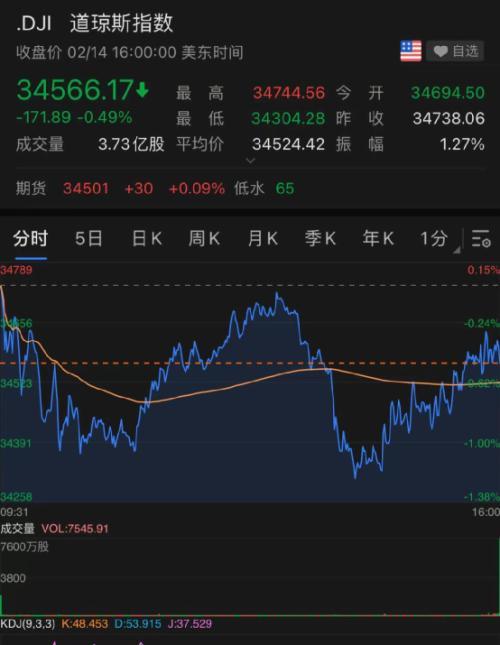Tap the 最低 value 34304.28
Viewport: 500px width, 645px height.
tap(288, 118)
